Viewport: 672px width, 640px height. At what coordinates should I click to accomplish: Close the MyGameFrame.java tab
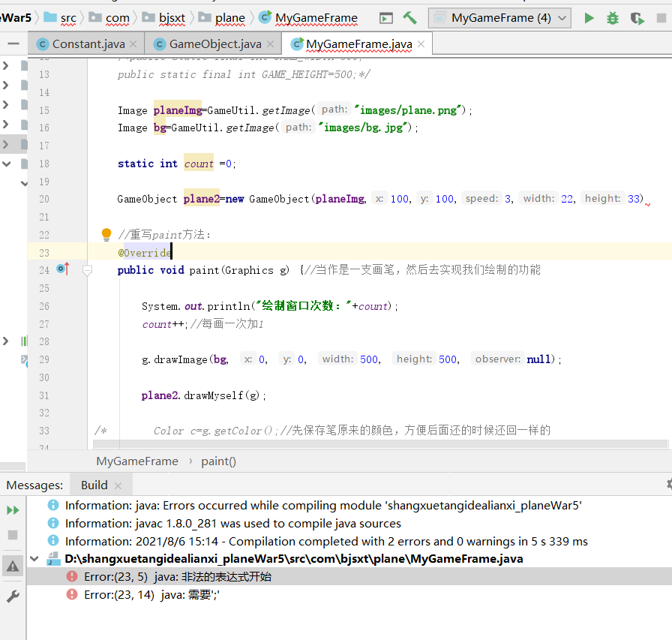421,44
